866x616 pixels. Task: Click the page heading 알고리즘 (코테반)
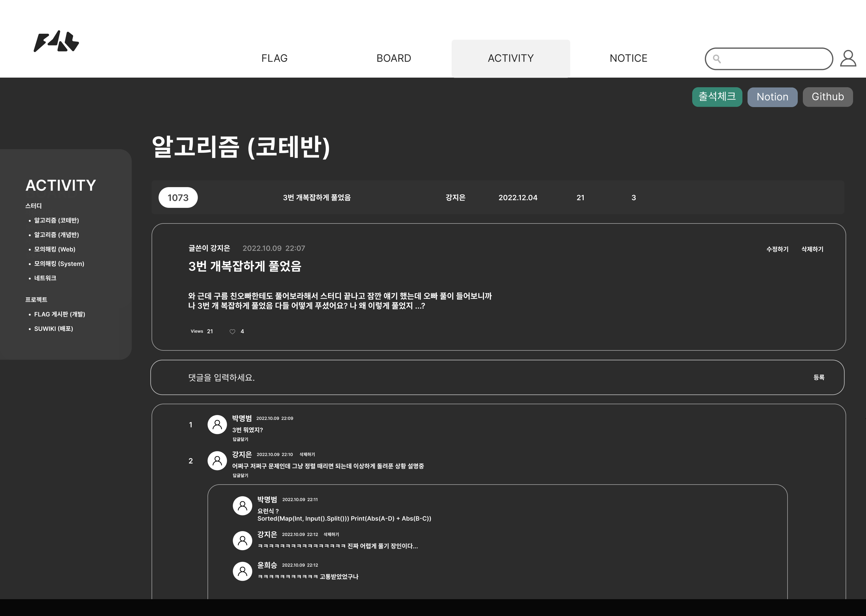click(x=241, y=147)
